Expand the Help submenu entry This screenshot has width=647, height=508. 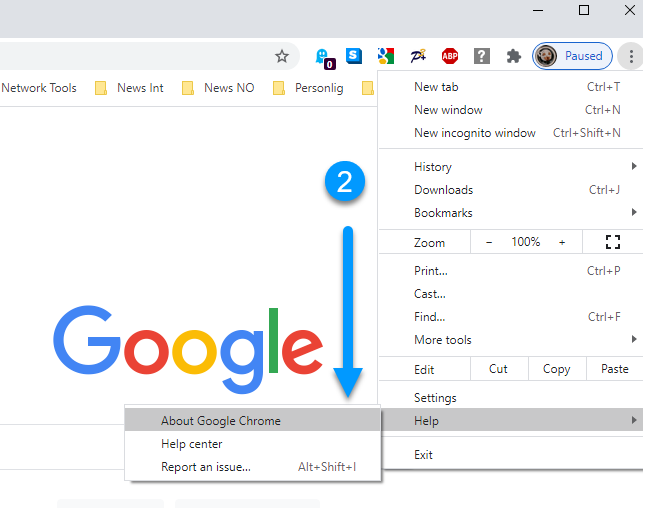pyautogui.click(x=511, y=420)
